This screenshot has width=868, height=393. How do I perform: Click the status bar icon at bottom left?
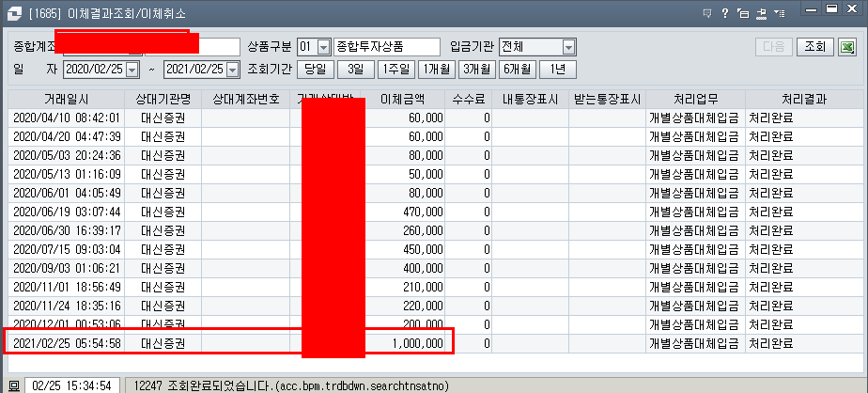click(x=14, y=385)
